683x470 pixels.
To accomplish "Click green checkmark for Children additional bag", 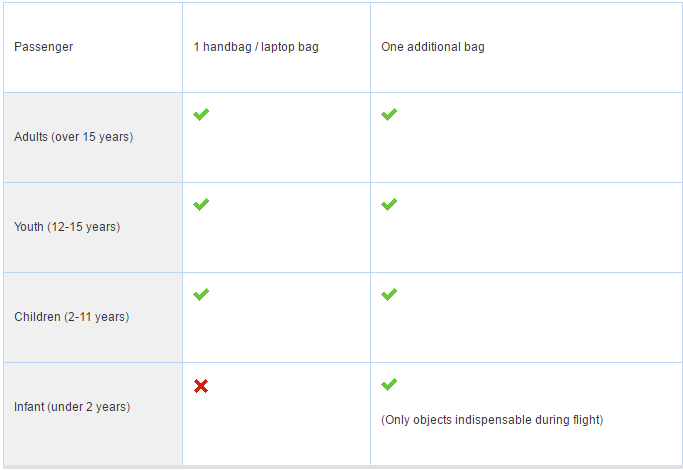I will tap(389, 295).
